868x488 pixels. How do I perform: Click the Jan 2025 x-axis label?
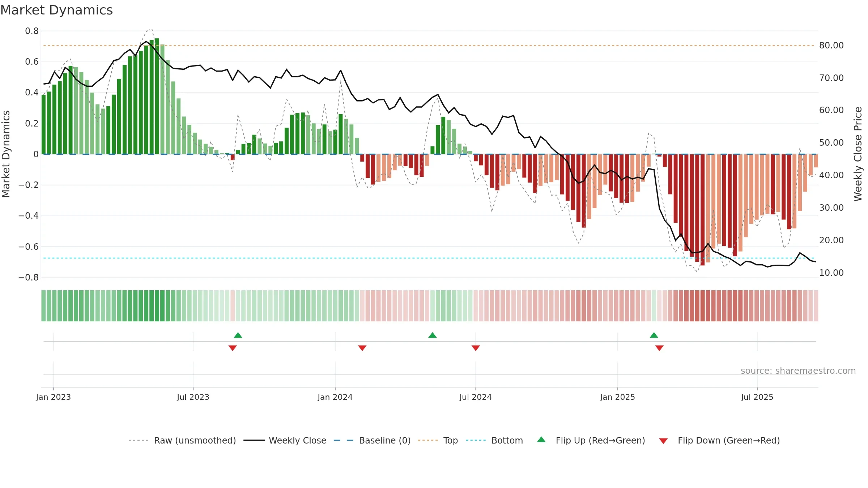tap(617, 397)
